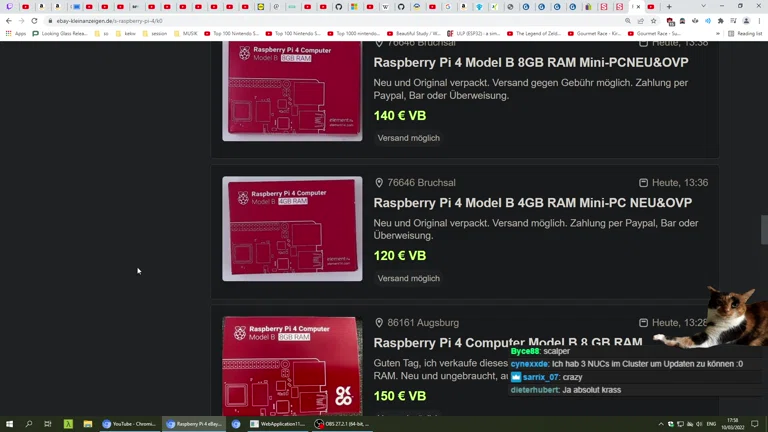768x432 pixels.
Task: Open the taskbar clock showing 17:58
Action: (732, 424)
